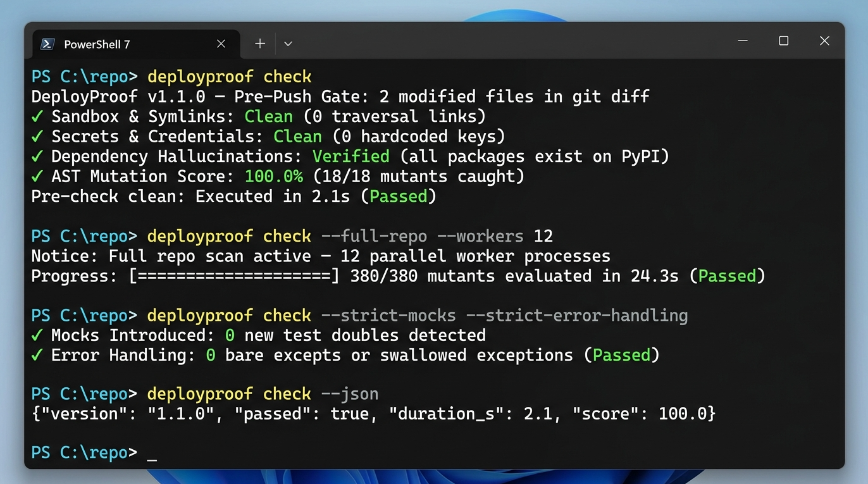Close the PowerShell 7 tab
Viewport: 868px width, 484px height.
pyautogui.click(x=221, y=44)
